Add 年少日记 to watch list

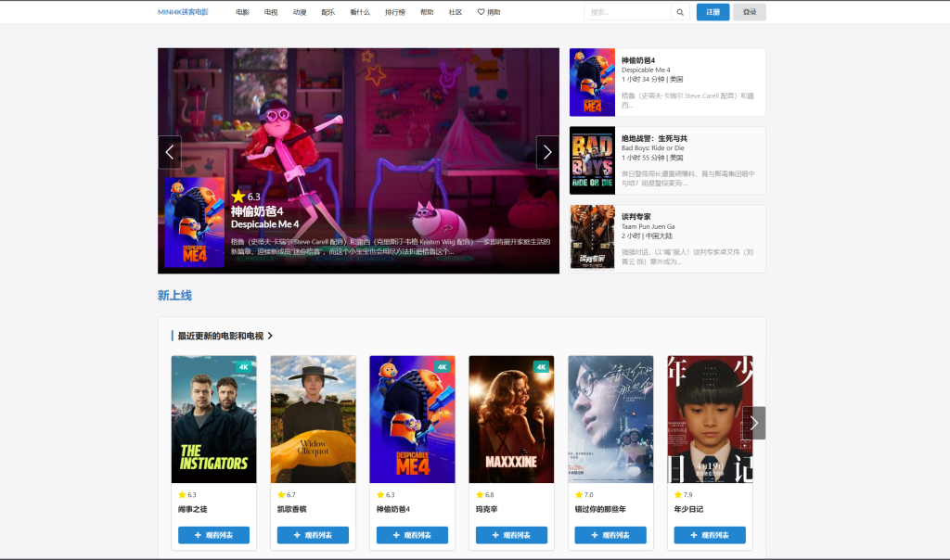[x=710, y=535]
